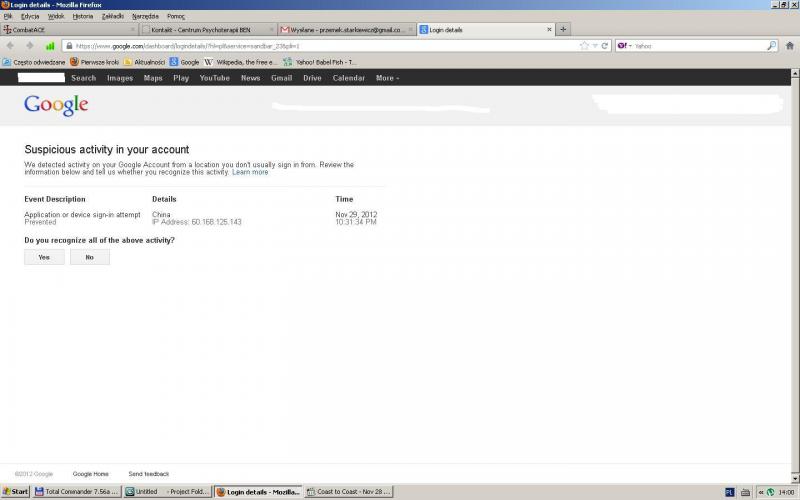Click the green signal bars toolbar icon
Image resolution: width=800 pixels, height=500 pixels.
(x=49, y=46)
